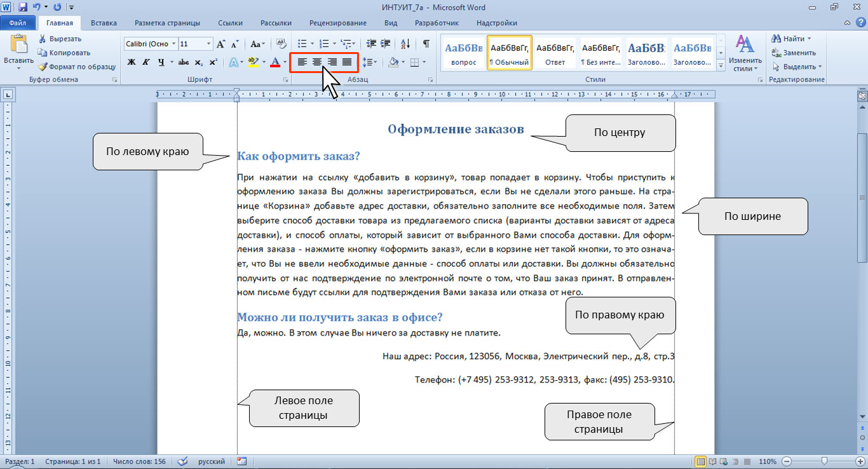The height and width of the screenshot is (469, 868).
Task: Toggle bold (Ж) formatting
Action: click(132, 62)
